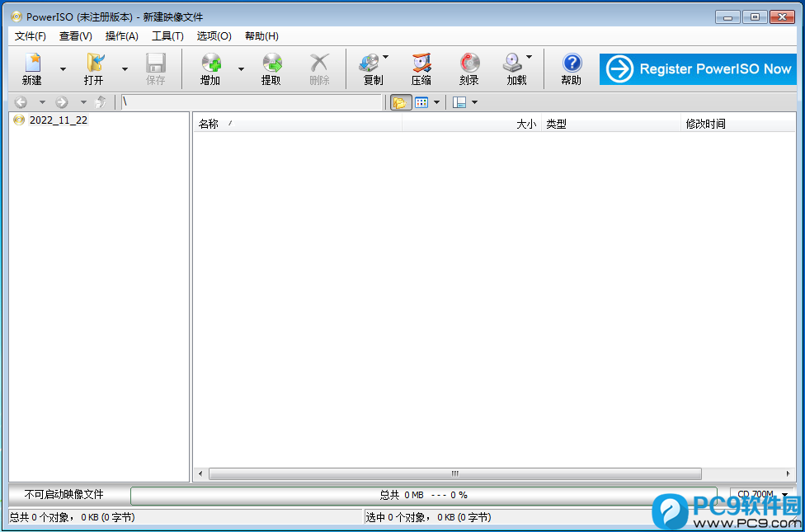
Task: Click the view mode icons button
Action: coord(421,102)
